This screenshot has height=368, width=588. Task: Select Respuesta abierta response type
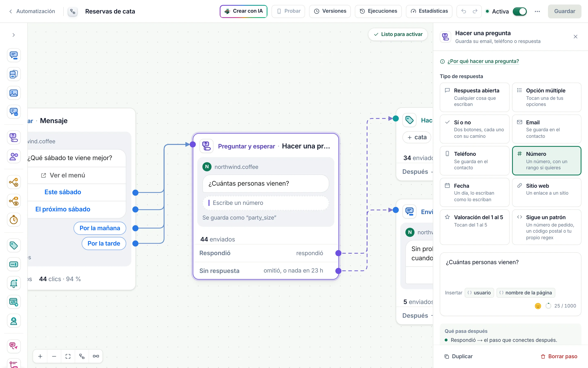pyautogui.click(x=474, y=97)
